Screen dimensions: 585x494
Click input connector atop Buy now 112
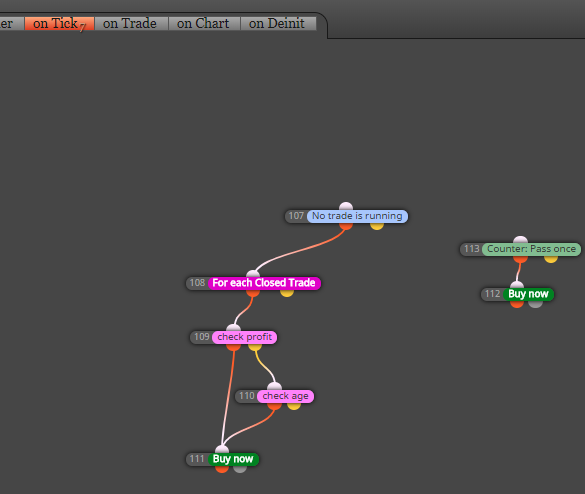tap(517, 285)
